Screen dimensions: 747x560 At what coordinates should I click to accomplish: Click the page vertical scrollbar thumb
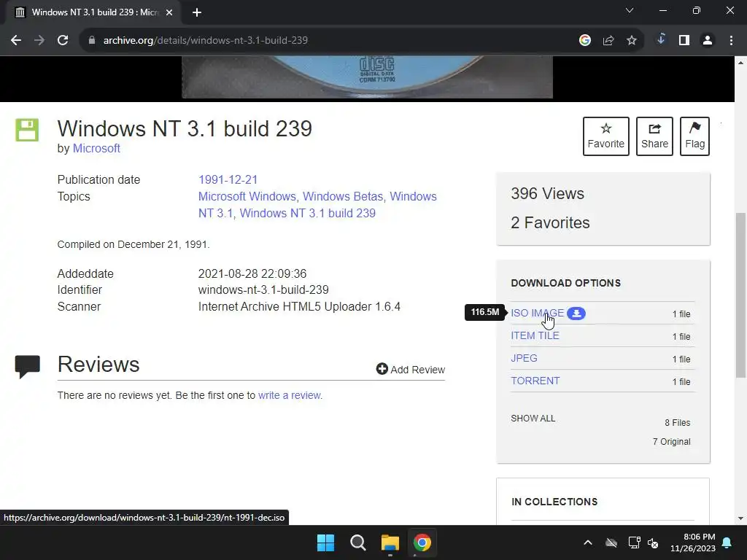tap(741, 295)
